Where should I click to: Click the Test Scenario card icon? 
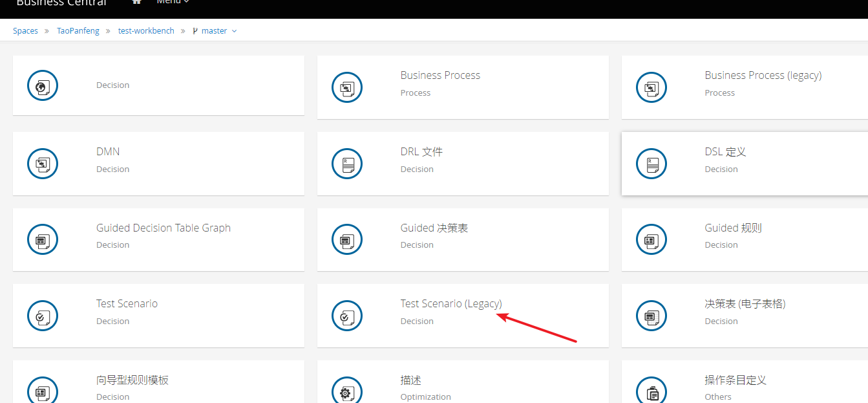pyautogui.click(x=43, y=316)
